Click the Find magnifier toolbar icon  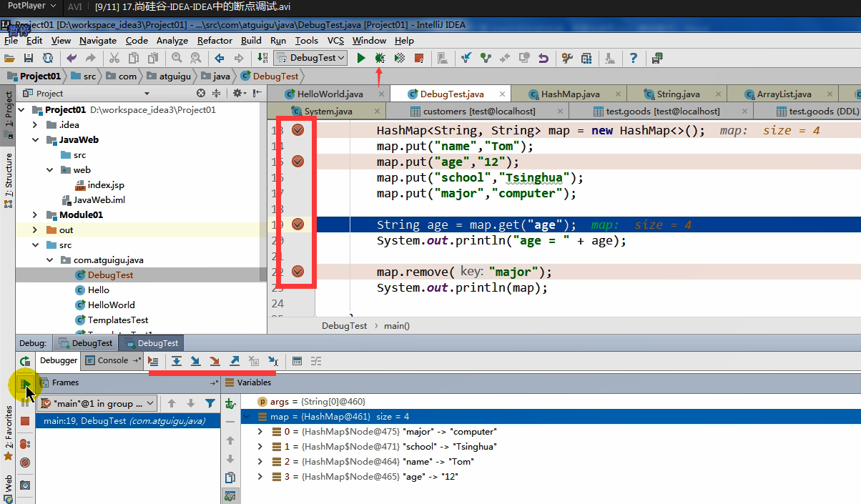coord(176,58)
